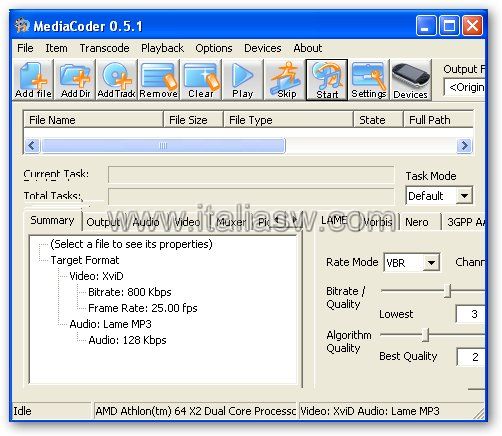Switch to the Audio tab

point(146,222)
